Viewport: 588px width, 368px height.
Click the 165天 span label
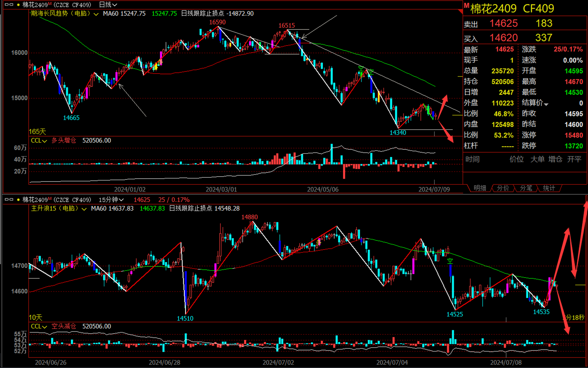point(37,132)
